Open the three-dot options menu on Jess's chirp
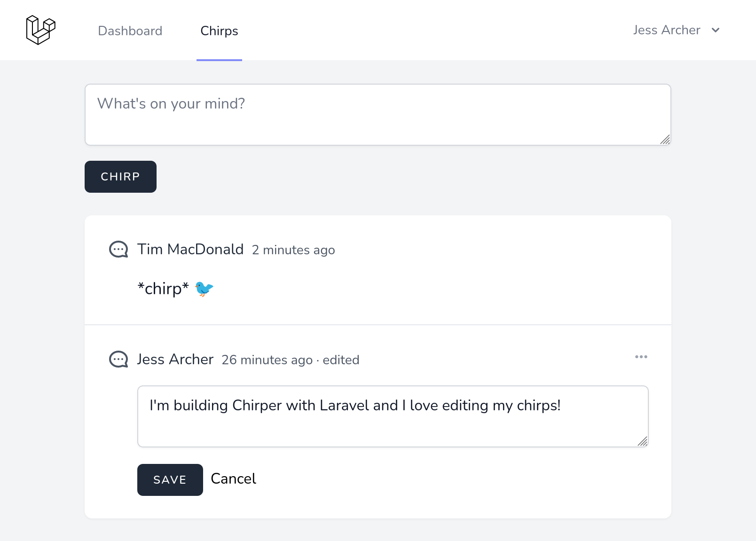This screenshot has height=541, width=756. pyautogui.click(x=641, y=357)
